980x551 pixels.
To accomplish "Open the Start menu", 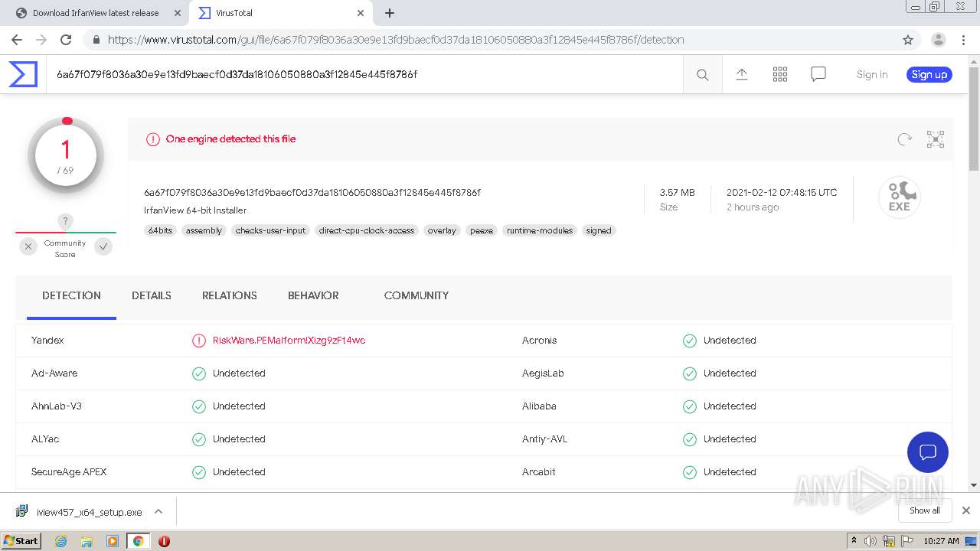I will point(21,541).
